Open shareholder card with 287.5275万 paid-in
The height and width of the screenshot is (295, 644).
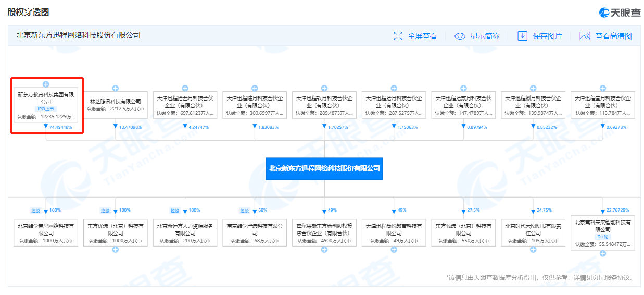394,105
